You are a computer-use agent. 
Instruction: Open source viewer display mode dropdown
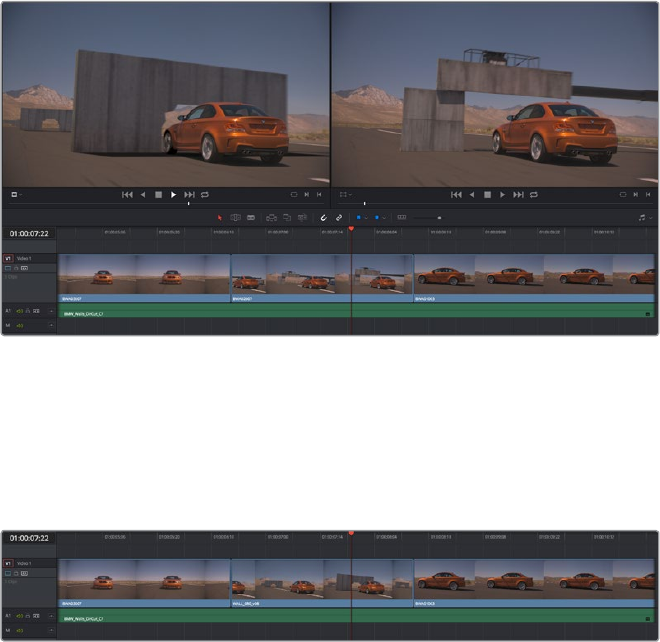(16, 194)
